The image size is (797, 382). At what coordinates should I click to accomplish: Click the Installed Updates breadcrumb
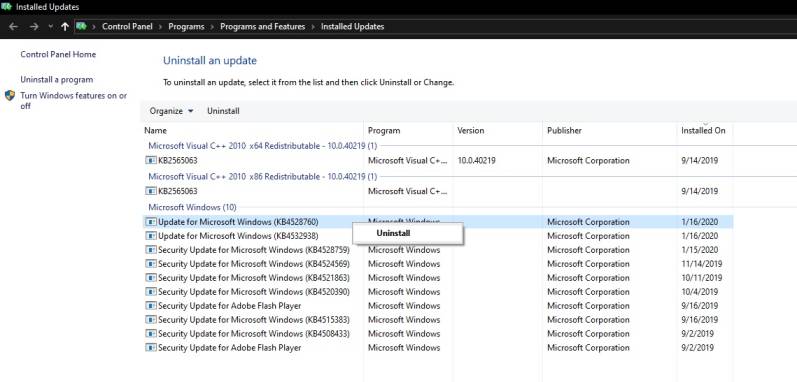click(x=352, y=26)
